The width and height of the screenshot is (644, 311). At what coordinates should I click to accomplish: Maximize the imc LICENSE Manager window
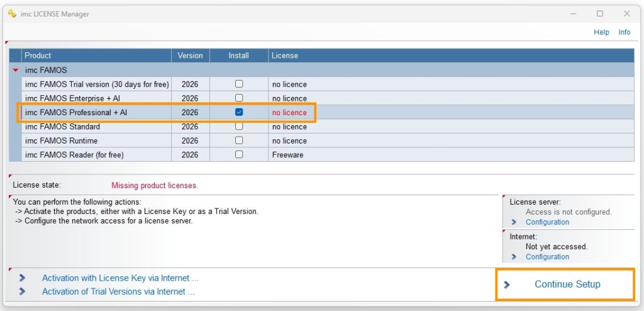(x=600, y=14)
